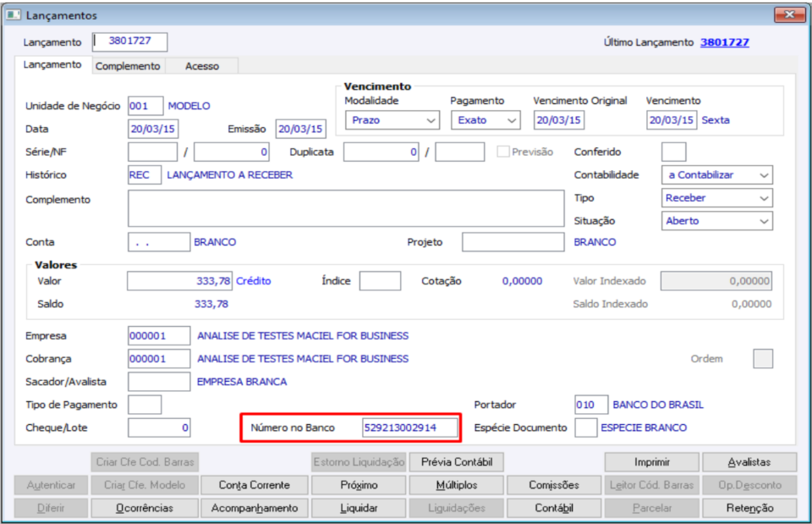Click the Cheque/Lote field
The height and width of the screenshot is (524, 812).
(x=159, y=427)
